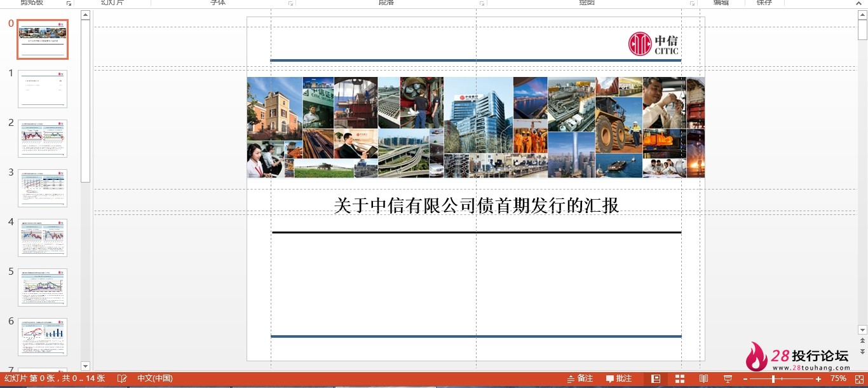Screen dimensions: 868x388
Task: Go to previous slide using double-up arrow
Action: 862,342
